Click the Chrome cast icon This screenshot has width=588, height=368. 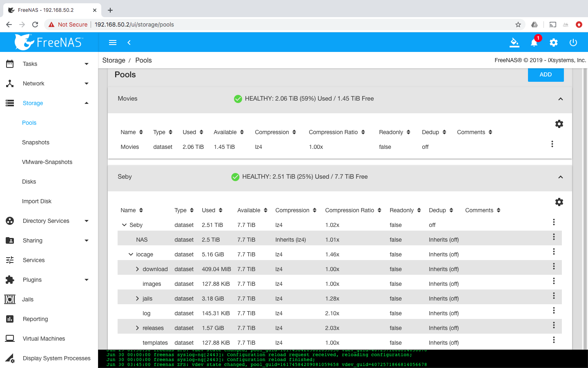click(552, 25)
